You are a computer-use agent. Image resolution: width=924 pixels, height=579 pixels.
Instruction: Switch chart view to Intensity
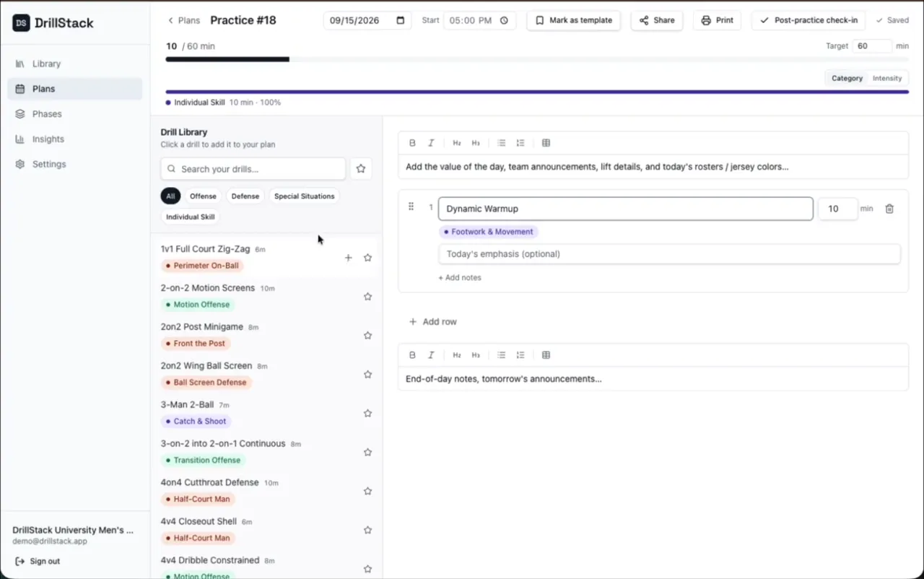(x=887, y=78)
